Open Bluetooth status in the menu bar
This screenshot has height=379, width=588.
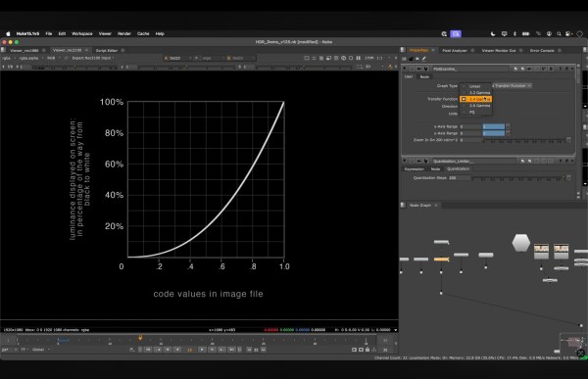click(x=514, y=33)
